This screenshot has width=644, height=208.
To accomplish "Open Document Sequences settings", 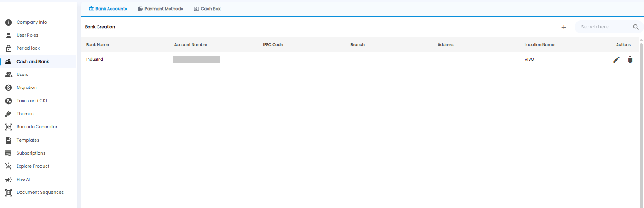I will click(38, 193).
